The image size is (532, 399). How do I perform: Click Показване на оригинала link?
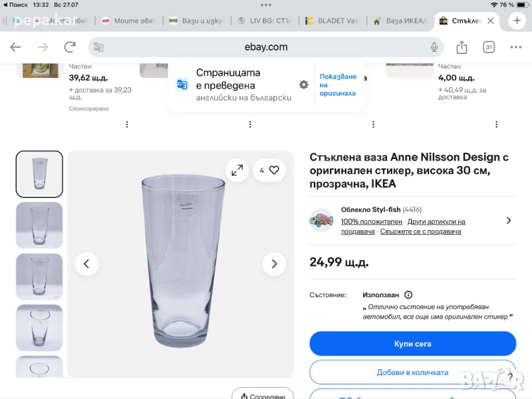pos(338,85)
